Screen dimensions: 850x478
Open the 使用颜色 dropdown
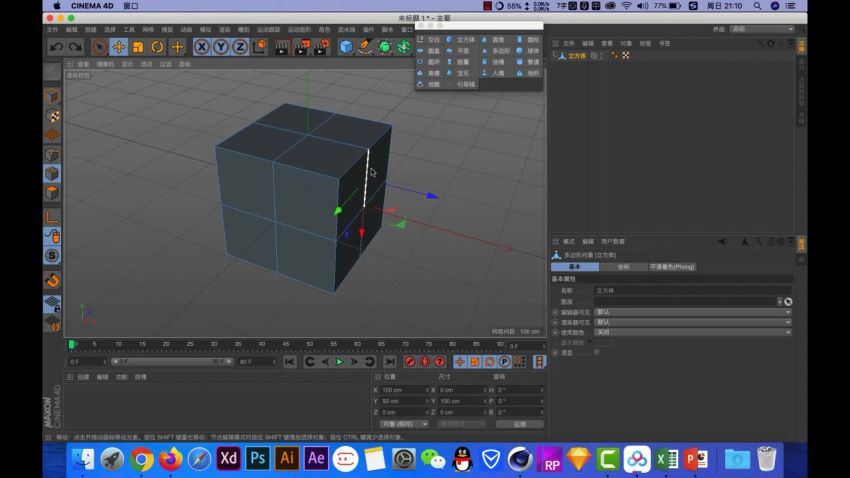(x=693, y=332)
